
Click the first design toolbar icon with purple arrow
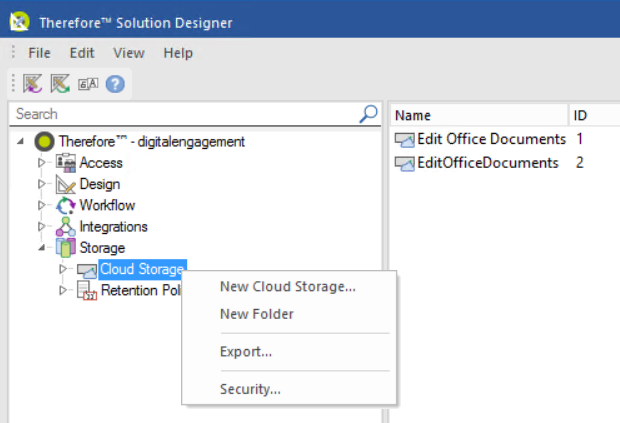click(32, 83)
